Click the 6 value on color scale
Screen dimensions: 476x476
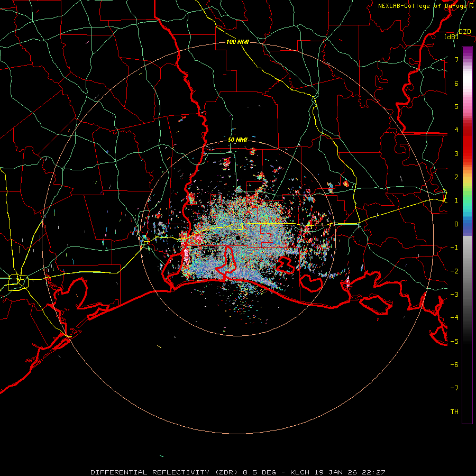(456, 83)
